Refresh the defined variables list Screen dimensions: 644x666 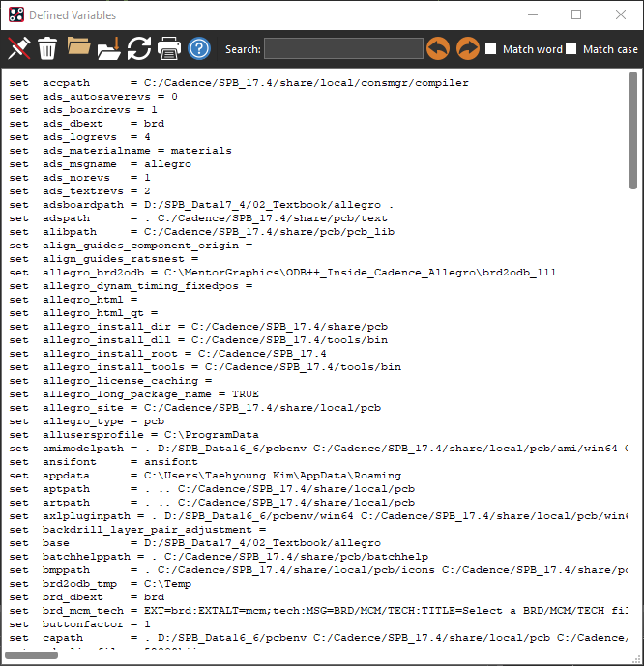(x=139, y=48)
